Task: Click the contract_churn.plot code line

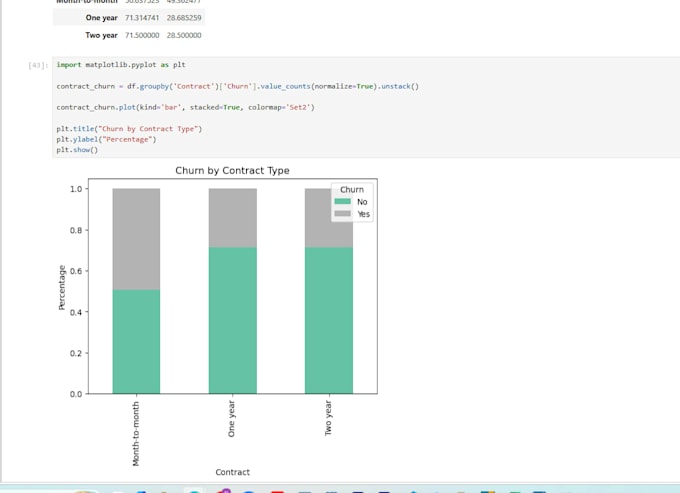Action: click(185, 107)
